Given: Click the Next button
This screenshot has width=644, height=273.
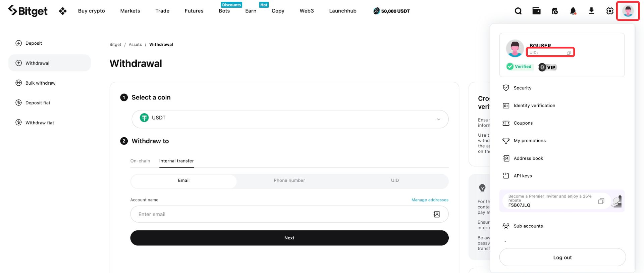Looking at the screenshot, I should coord(289,238).
